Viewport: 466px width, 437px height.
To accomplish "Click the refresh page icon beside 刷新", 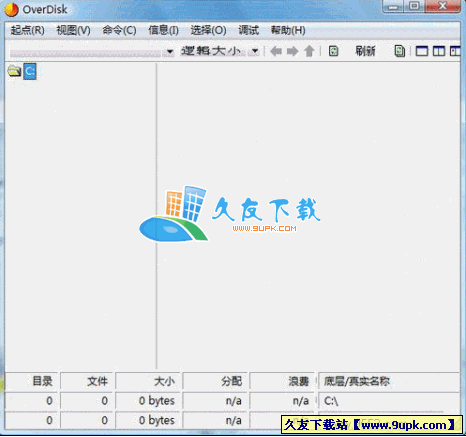I will click(333, 51).
